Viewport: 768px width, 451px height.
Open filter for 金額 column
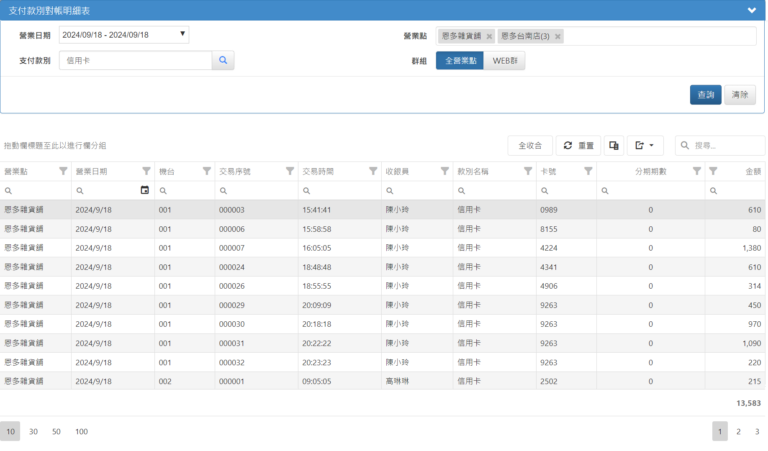pyautogui.click(x=713, y=171)
